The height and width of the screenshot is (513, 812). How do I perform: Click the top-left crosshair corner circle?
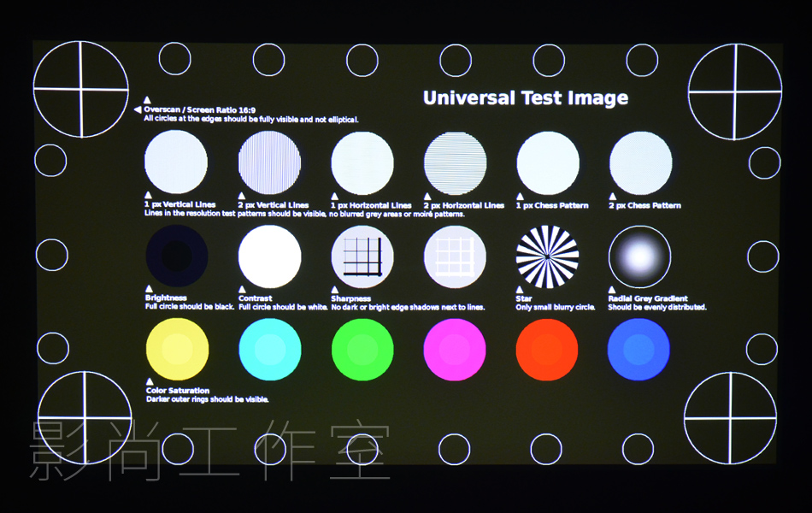[81, 89]
